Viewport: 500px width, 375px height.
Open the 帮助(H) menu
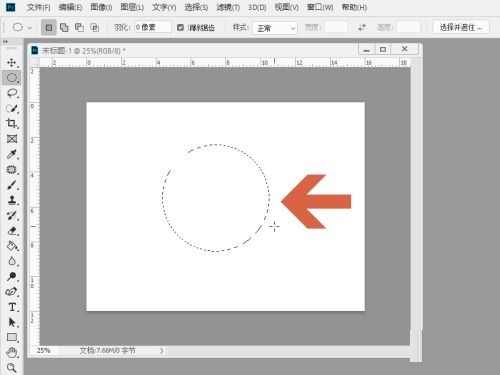[354, 7]
